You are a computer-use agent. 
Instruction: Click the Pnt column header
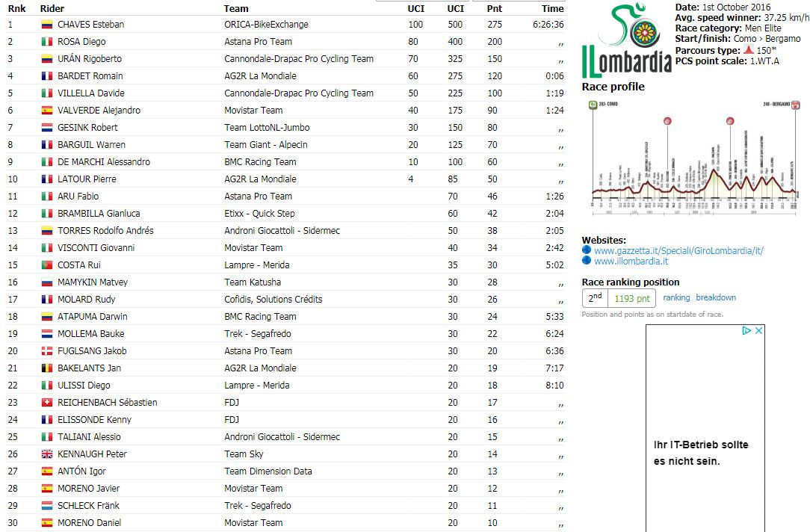tap(495, 9)
